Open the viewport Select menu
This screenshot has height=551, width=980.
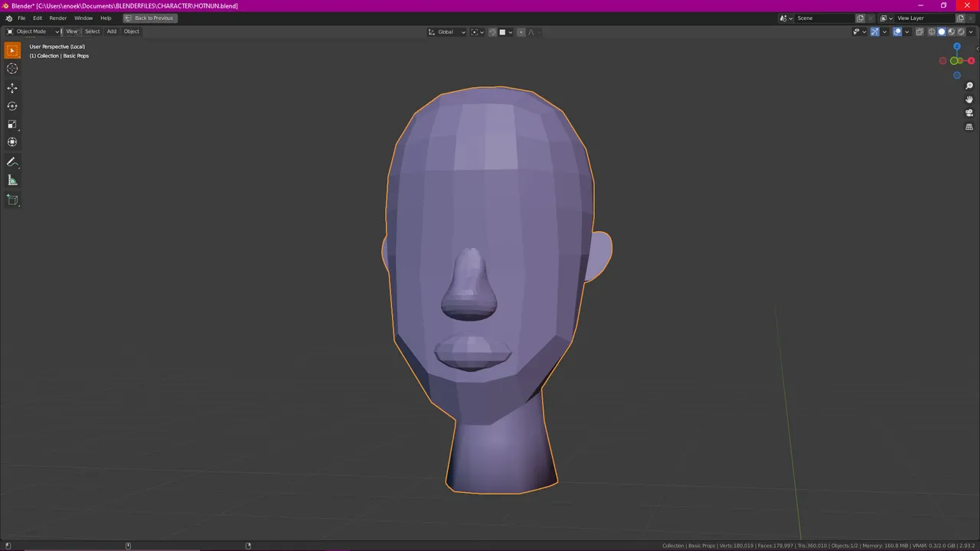pos(93,31)
